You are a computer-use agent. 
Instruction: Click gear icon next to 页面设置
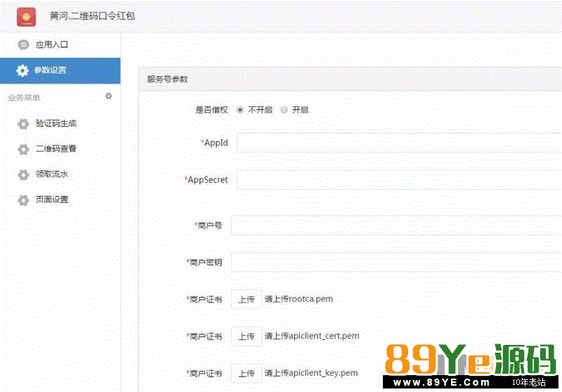(23, 200)
